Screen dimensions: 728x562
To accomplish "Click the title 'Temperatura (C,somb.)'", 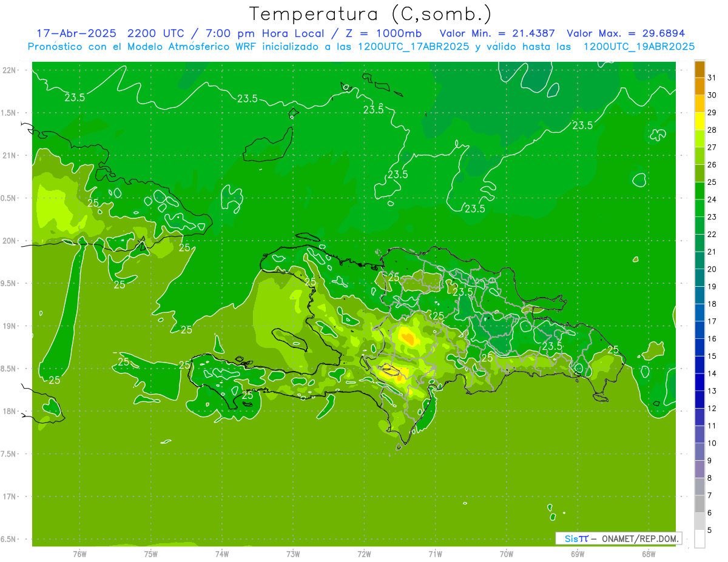I will 371,14.
